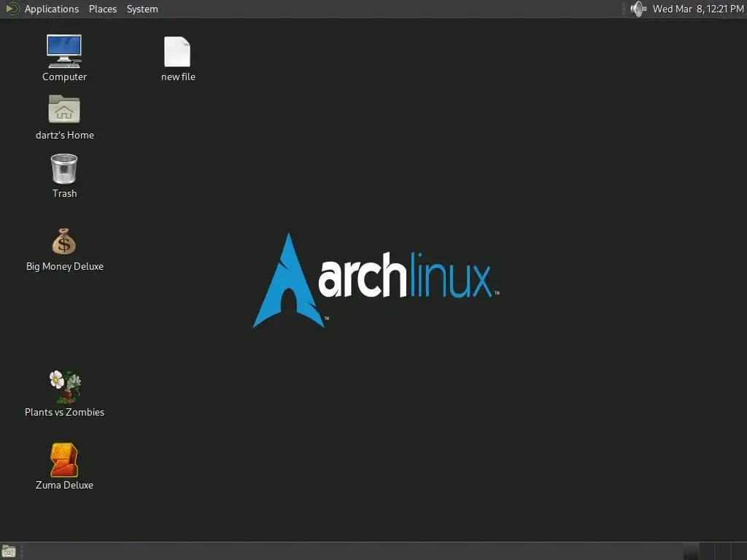Select the Big Money Deluxe launcher
Screen dimensions: 747x560
pos(64,250)
